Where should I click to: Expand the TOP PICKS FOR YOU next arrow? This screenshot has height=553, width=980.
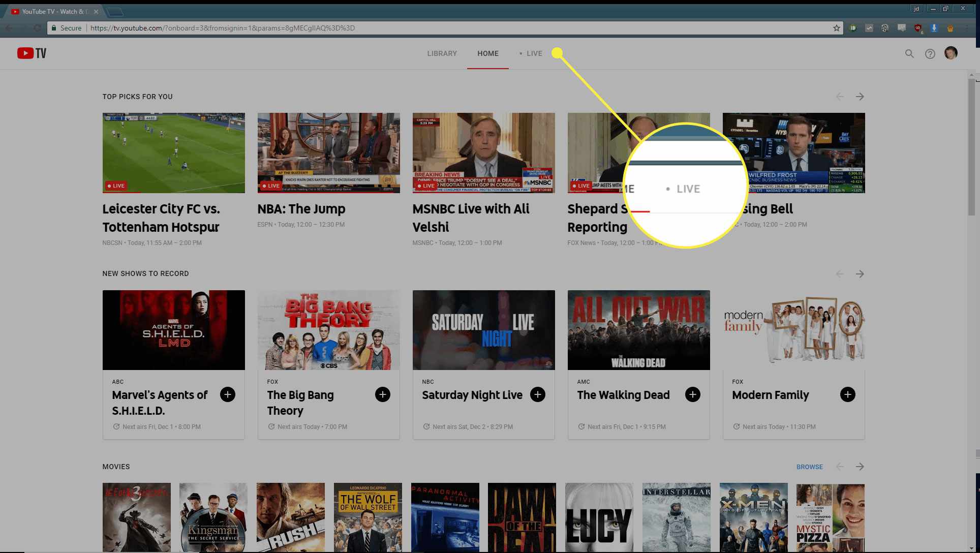pyautogui.click(x=860, y=96)
